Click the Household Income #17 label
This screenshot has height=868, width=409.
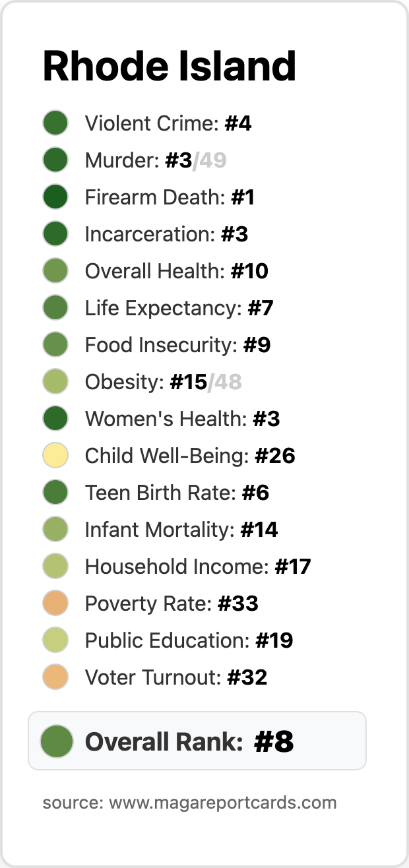pyautogui.click(x=198, y=567)
